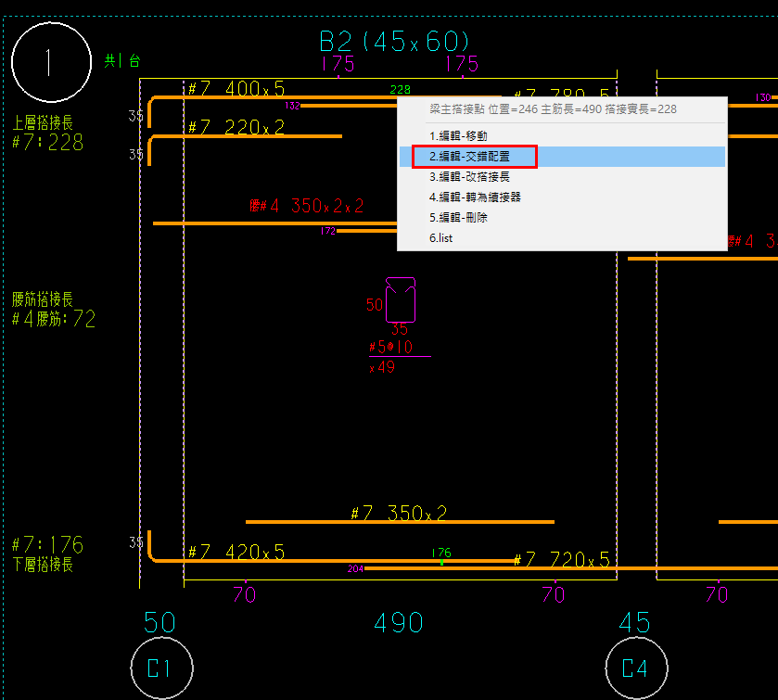Click column bubble C4
Viewport: 778px width, 700px height.
tap(637, 668)
